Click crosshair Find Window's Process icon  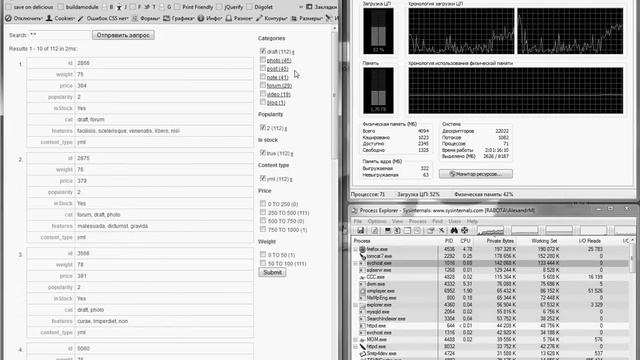tap(464, 231)
